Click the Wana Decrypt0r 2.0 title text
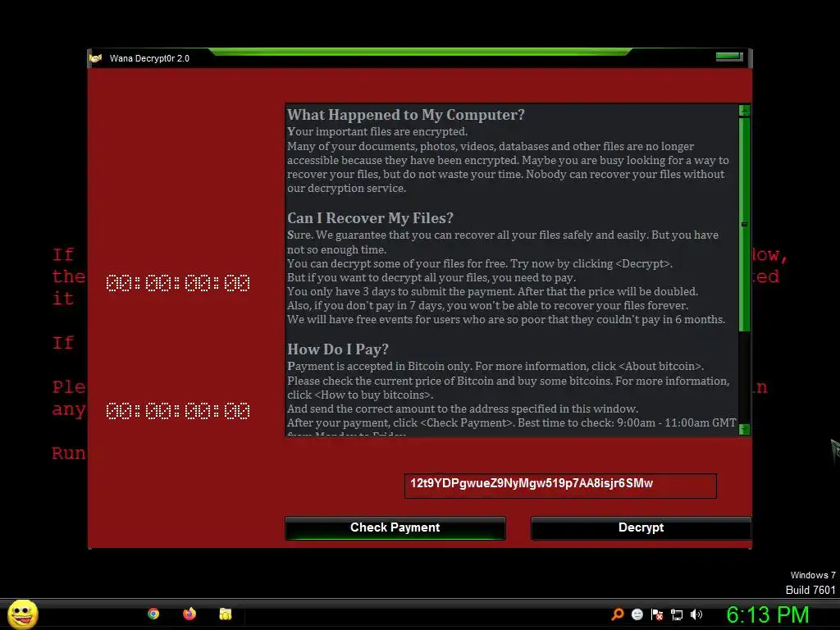 [x=149, y=58]
